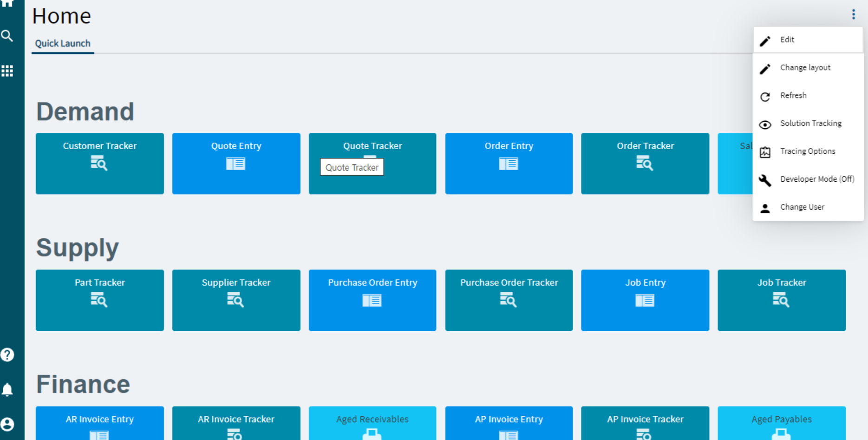
Task: Click the pencil icon beside Change layout
Action: [x=765, y=69]
